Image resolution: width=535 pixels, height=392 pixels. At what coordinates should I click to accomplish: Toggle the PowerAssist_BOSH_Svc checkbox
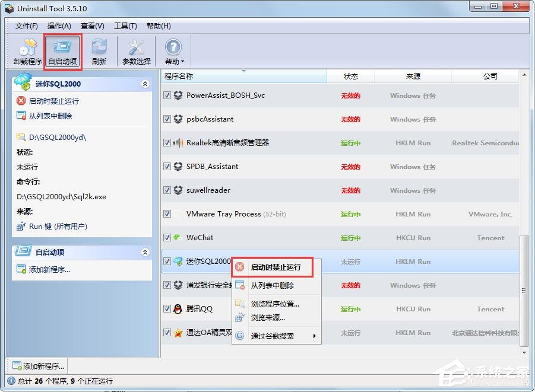167,95
